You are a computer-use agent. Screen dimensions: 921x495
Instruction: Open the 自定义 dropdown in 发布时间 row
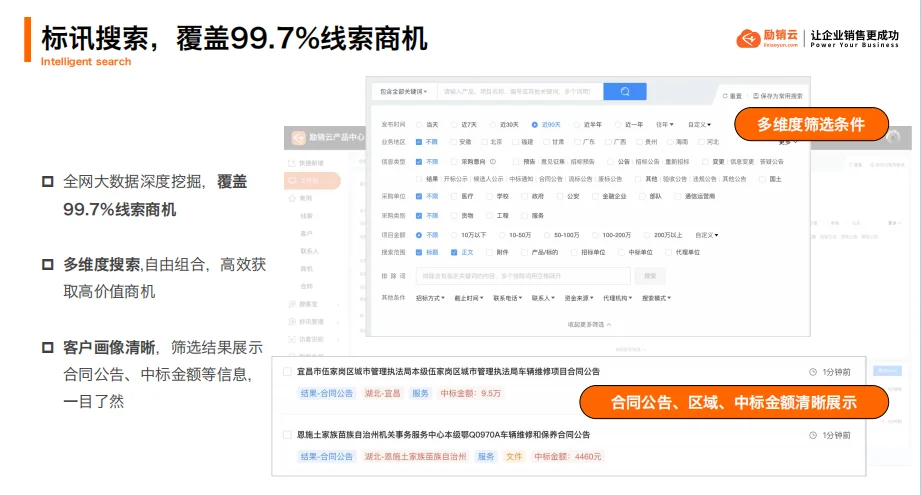point(700,124)
